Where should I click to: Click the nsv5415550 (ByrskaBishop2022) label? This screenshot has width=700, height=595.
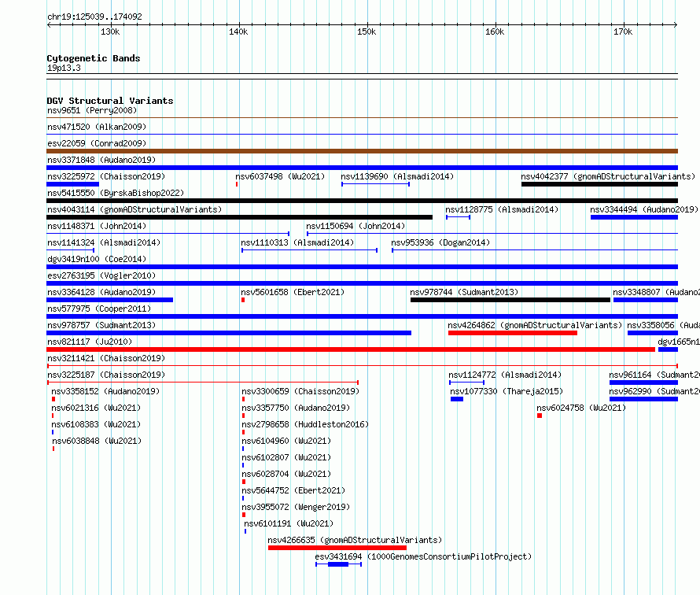pos(116,193)
